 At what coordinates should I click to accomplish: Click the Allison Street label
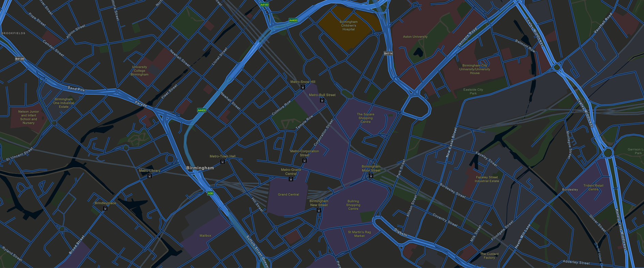[x=412, y=206]
